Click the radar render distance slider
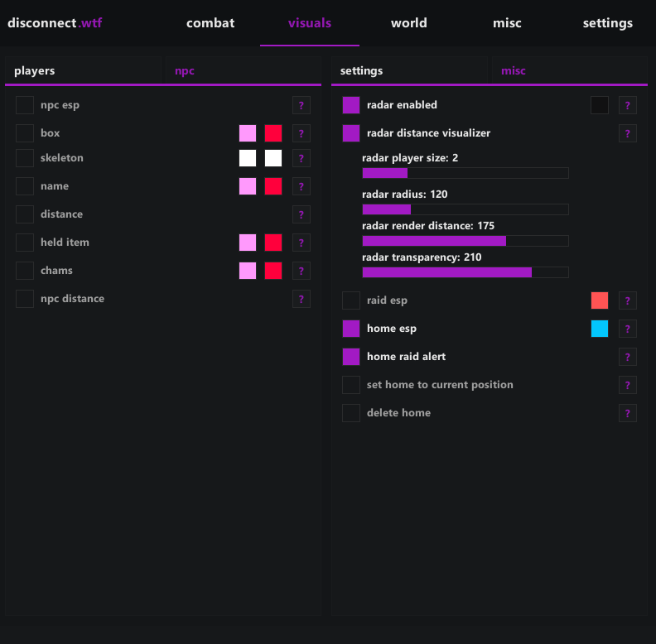 (465, 241)
